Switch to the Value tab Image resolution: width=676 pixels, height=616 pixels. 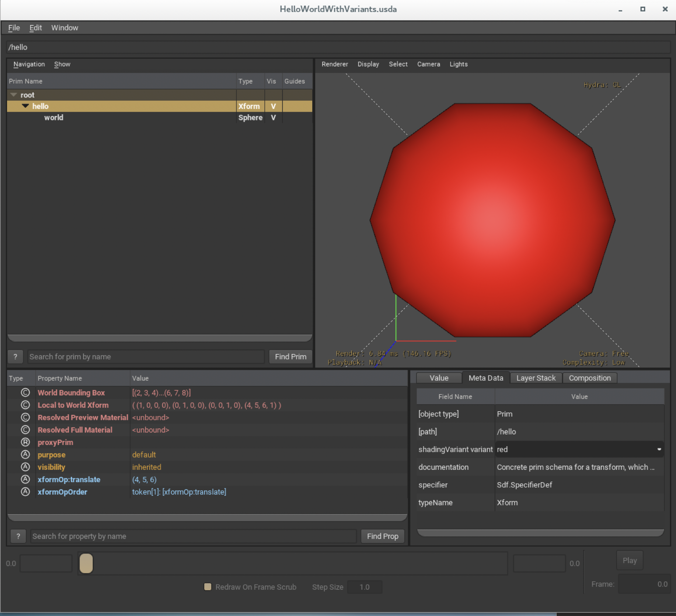coord(439,378)
